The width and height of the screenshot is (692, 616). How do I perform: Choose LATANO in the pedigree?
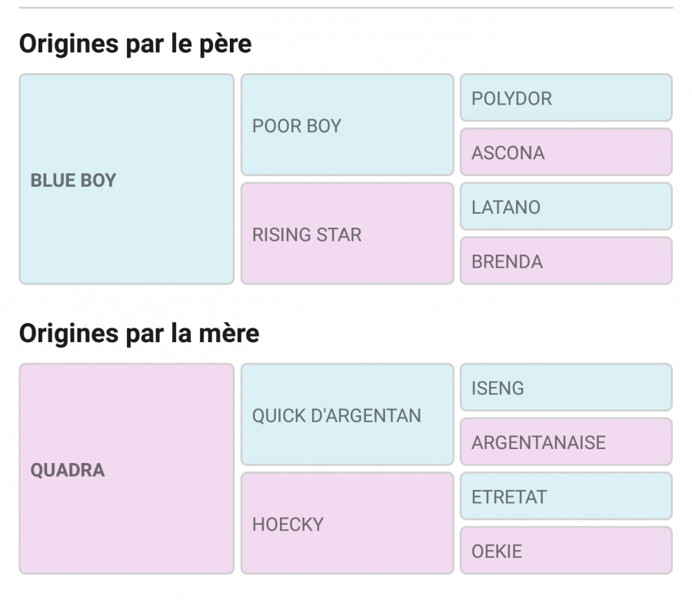[x=566, y=207]
